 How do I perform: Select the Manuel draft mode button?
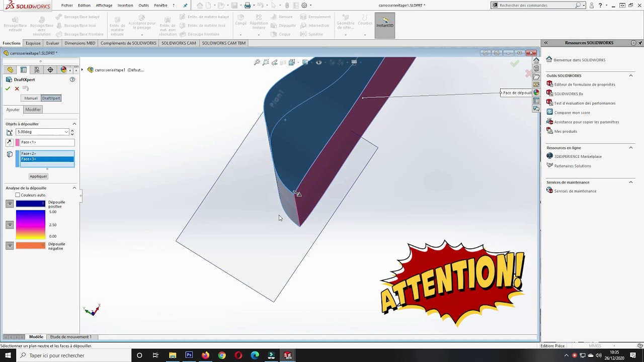[31, 98]
